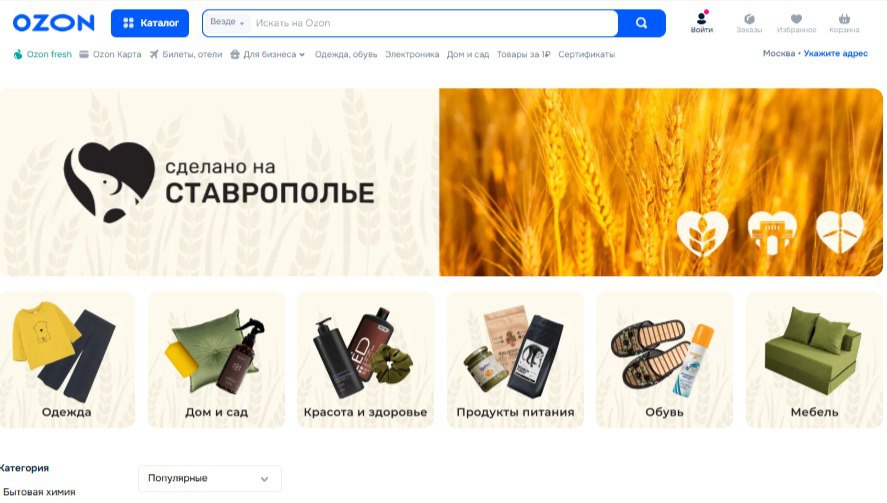Select Бытовая химия category
Viewport: 887px width, 503px height.
[x=39, y=492]
